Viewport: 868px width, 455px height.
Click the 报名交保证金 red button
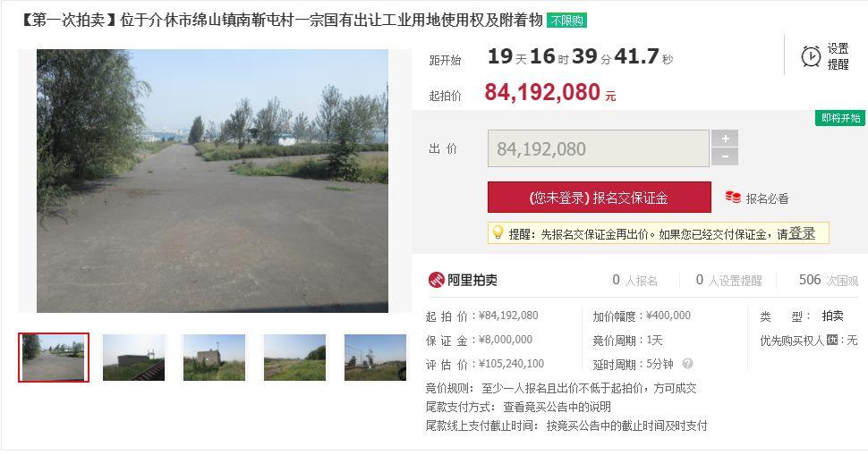pos(599,198)
